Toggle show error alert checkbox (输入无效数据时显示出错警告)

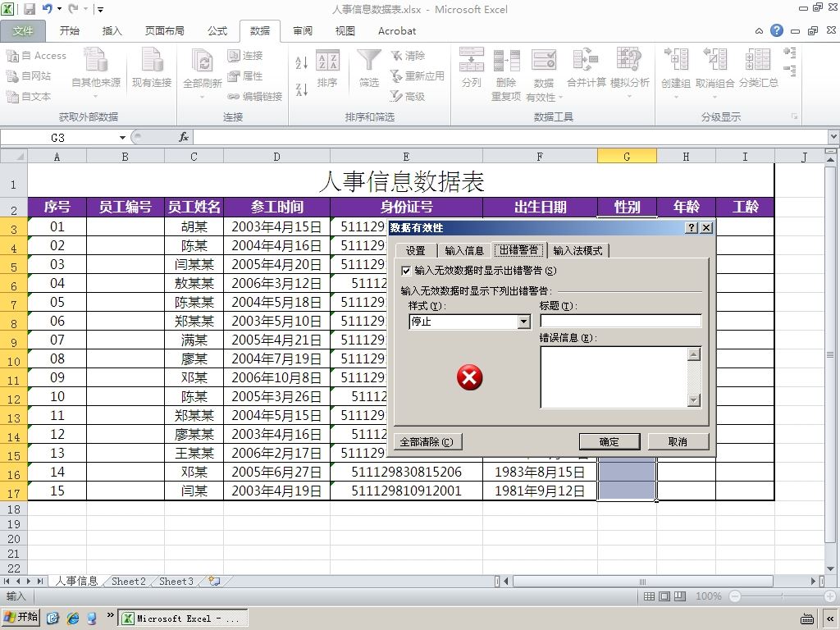click(406, 271)
